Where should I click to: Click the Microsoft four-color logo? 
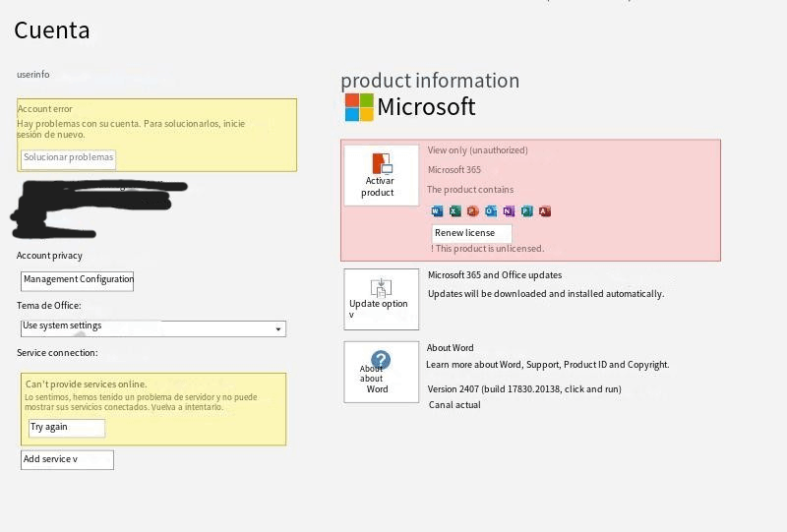(x=359, y=107)
